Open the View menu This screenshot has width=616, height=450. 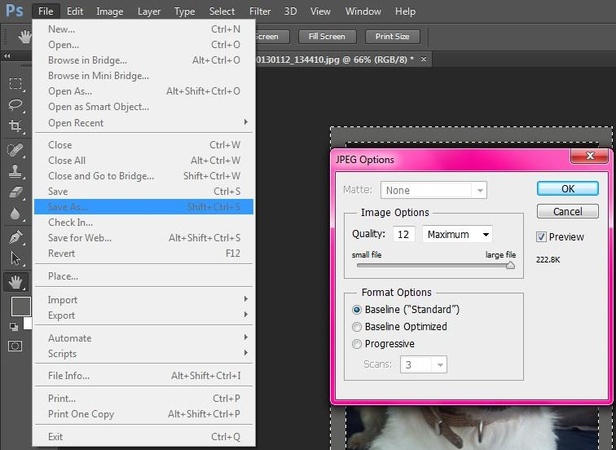(x=320, y=11)
